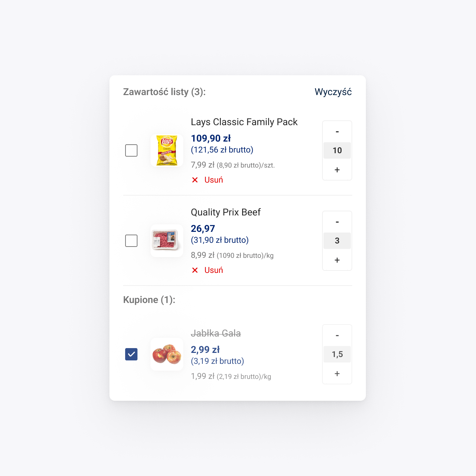Increase Quality Prix Beef quantity
The height and width of the screenshot is (476, 476).
pyautogui.click(x=337, y=260)
